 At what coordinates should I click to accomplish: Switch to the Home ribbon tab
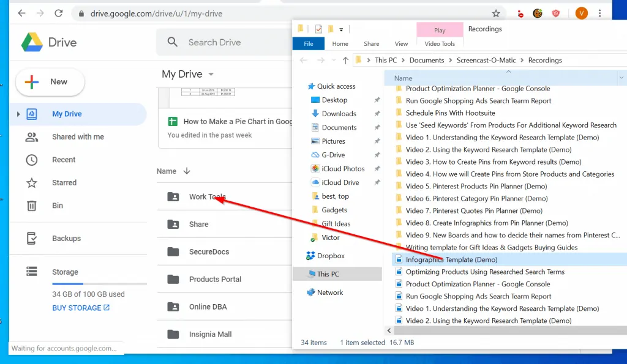coord(340,43)
